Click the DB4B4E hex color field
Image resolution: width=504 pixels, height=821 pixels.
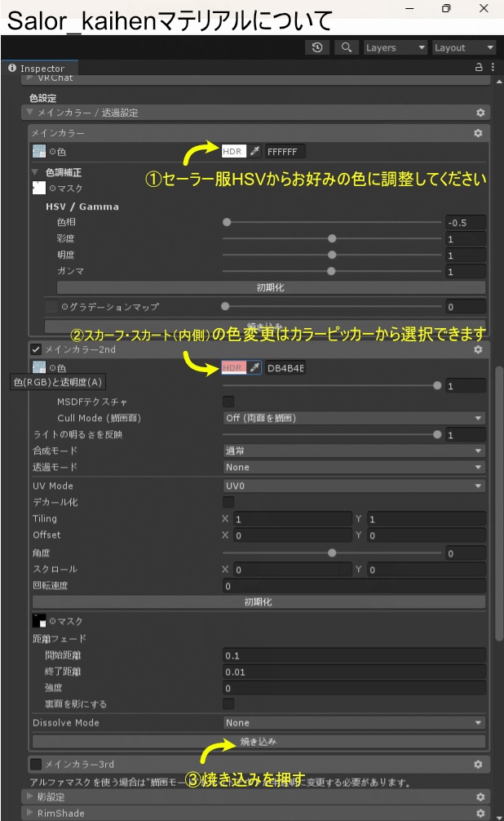[x=285, y=367]
